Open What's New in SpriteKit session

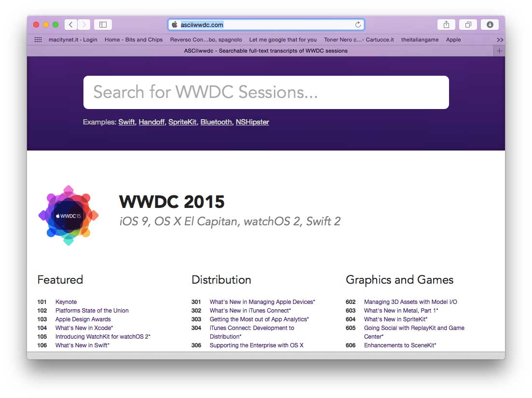396,319
